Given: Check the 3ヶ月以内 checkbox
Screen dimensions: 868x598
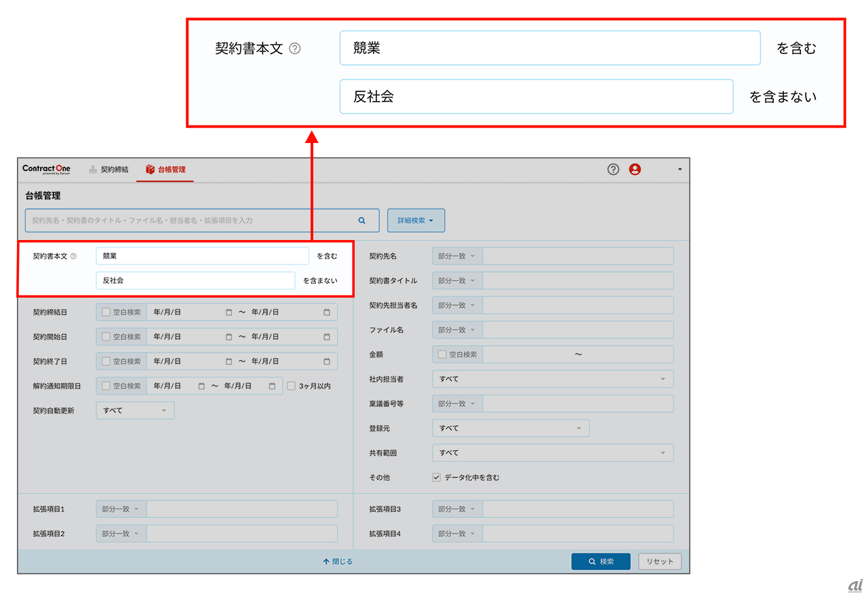Looking at the screenshot, I should point(292,386).
